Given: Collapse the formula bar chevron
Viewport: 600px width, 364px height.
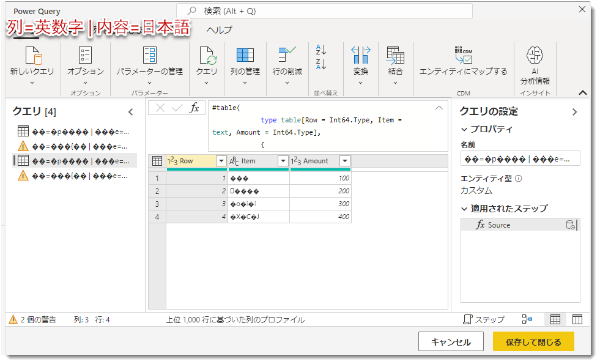Looking at the screenshot, I should tap(439, 108).
